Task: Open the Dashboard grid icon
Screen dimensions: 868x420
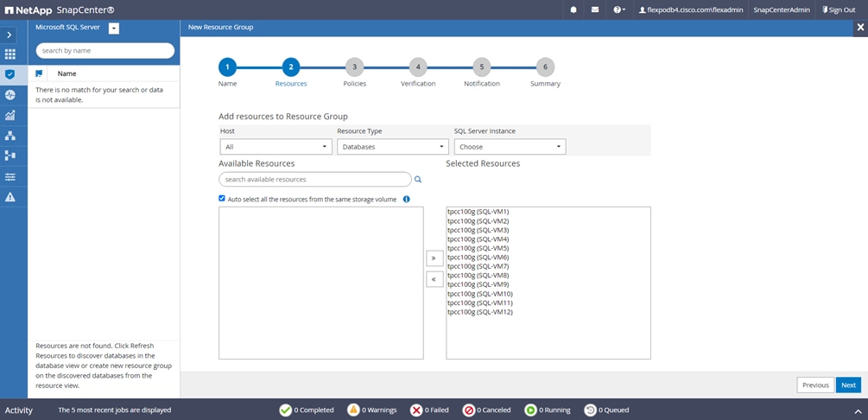Action: pyautogui.click(x=10, y=54)
